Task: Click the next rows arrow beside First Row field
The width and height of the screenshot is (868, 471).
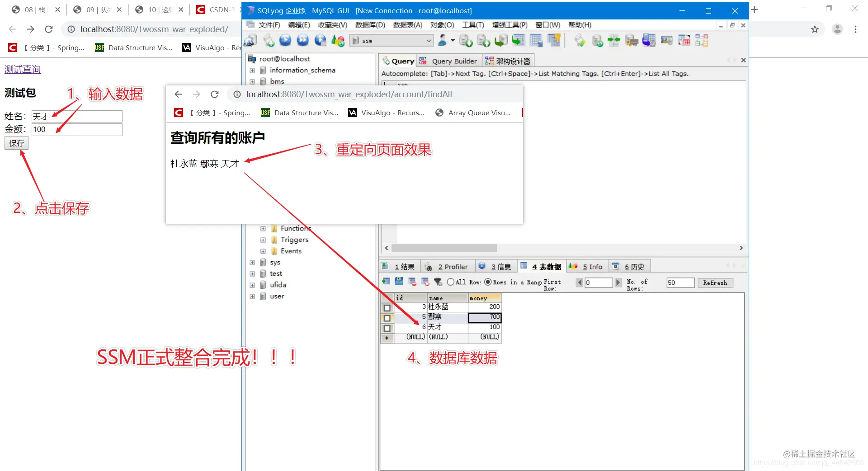Action: point(618,283)
